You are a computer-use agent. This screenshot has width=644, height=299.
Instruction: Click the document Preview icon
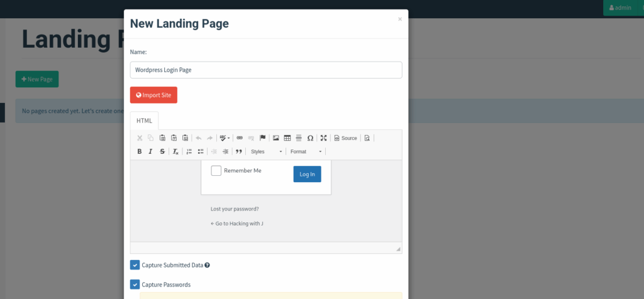coord(367,138)
